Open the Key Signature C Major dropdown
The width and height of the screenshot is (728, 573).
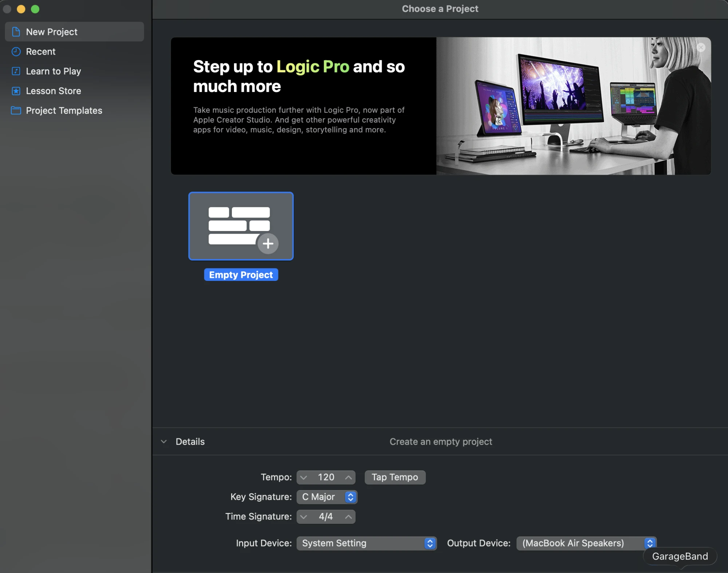[x=327, y=497]
